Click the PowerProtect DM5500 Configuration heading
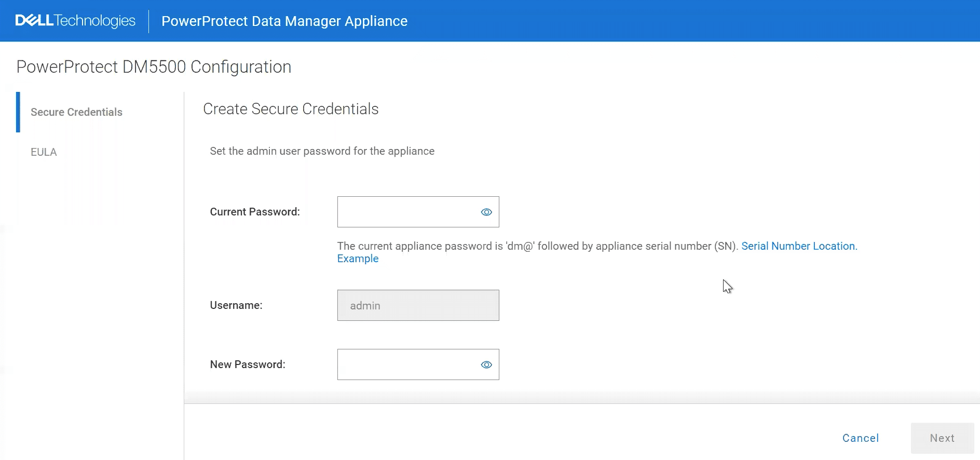Screen dimensions: 980x460 click(154, 67)
